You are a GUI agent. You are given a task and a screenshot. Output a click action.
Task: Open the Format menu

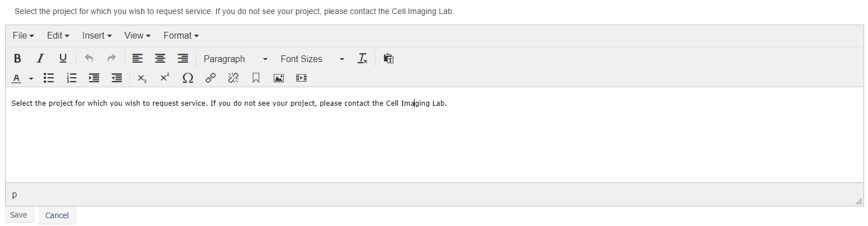coord(181,36)
